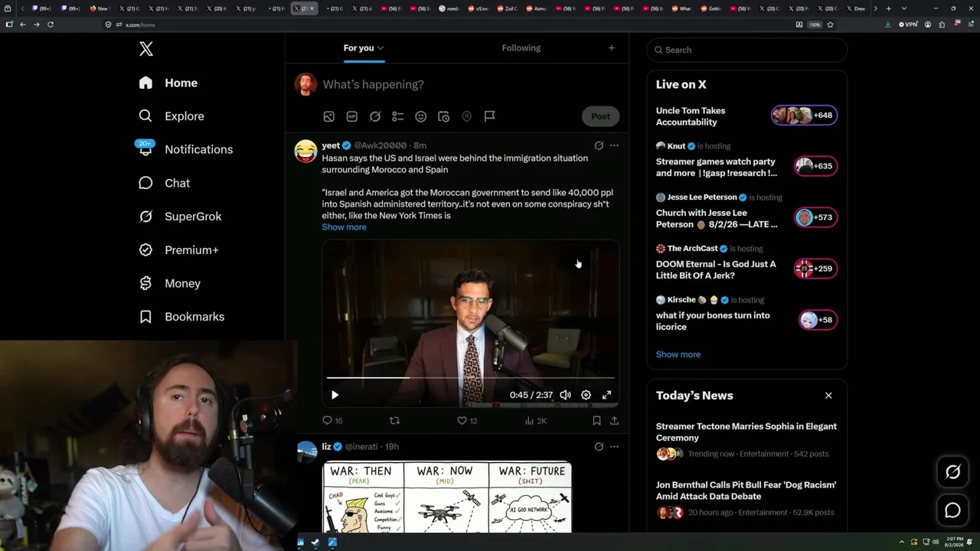View analytics for yeet's post
Screen dimensions: 980x551
(x=536, y=421)
